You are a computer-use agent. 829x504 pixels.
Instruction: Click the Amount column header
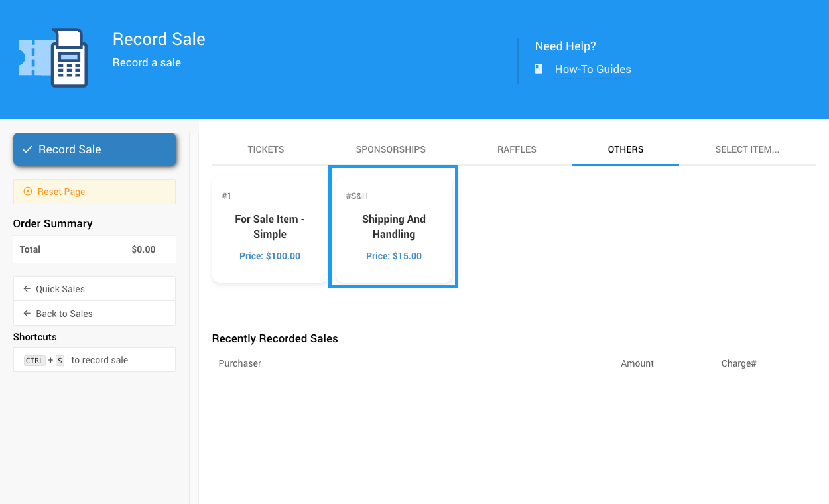click(637, 363)
